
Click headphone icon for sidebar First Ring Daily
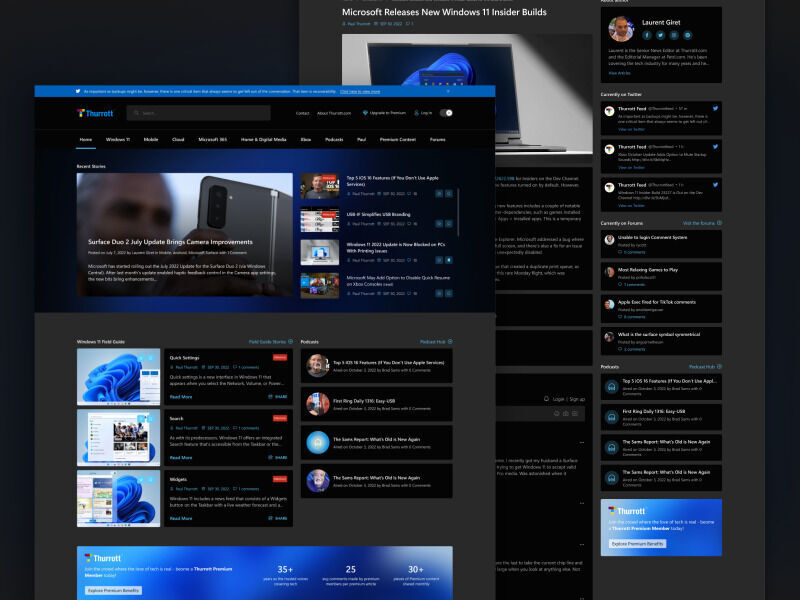tap(611, 417)
